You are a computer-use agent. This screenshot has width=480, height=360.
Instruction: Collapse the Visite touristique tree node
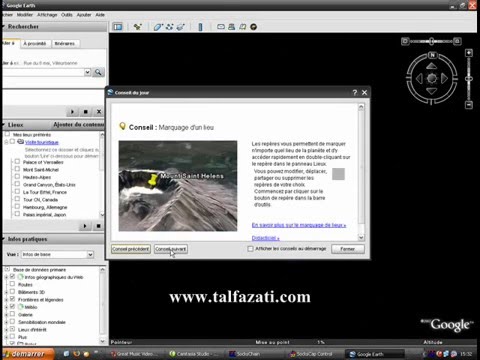6,142
